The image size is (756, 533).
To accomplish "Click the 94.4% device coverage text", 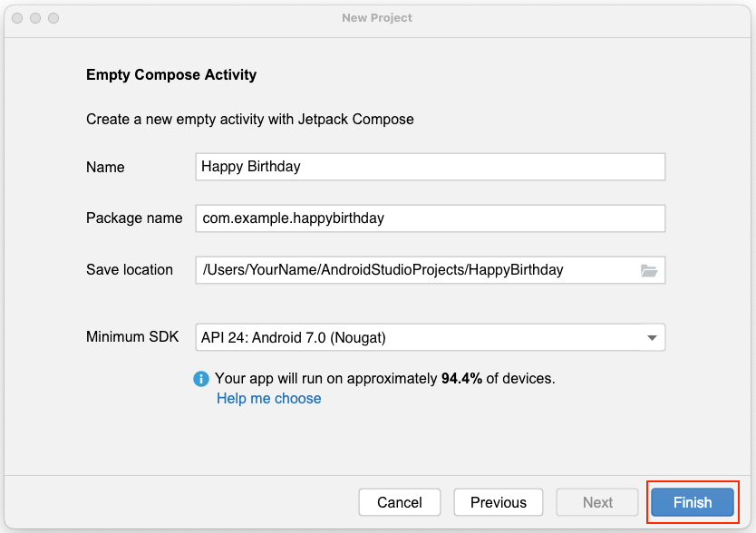I will 461,379.
